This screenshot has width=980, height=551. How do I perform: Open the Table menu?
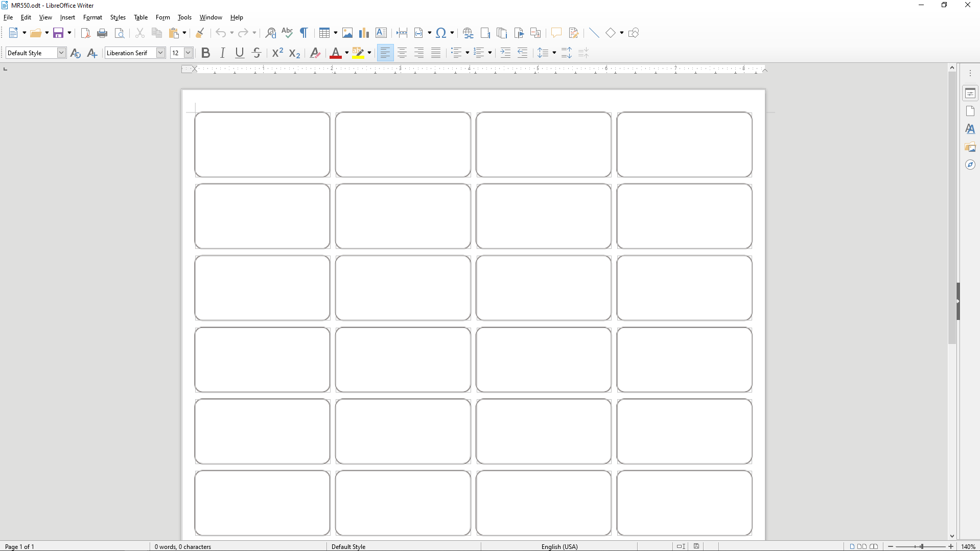pos(140,17)
